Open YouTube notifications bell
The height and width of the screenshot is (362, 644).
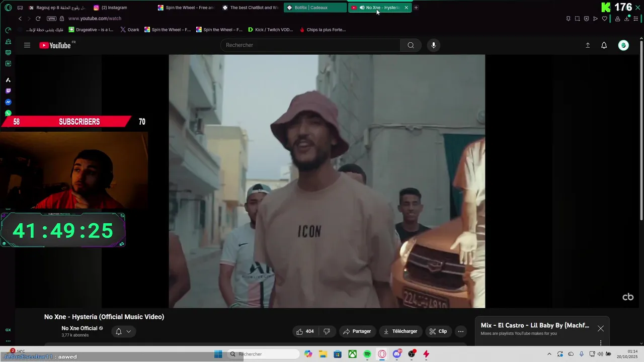(x=604, y=45)
